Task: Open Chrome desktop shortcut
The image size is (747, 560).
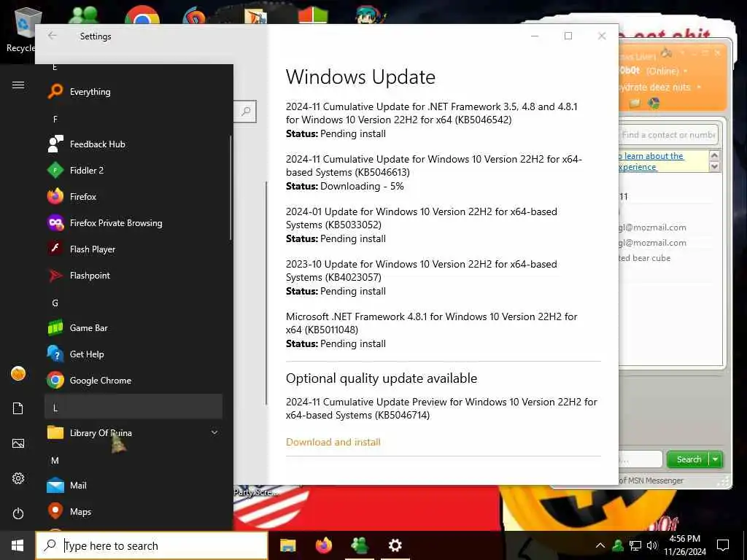Action: point(142,15)
